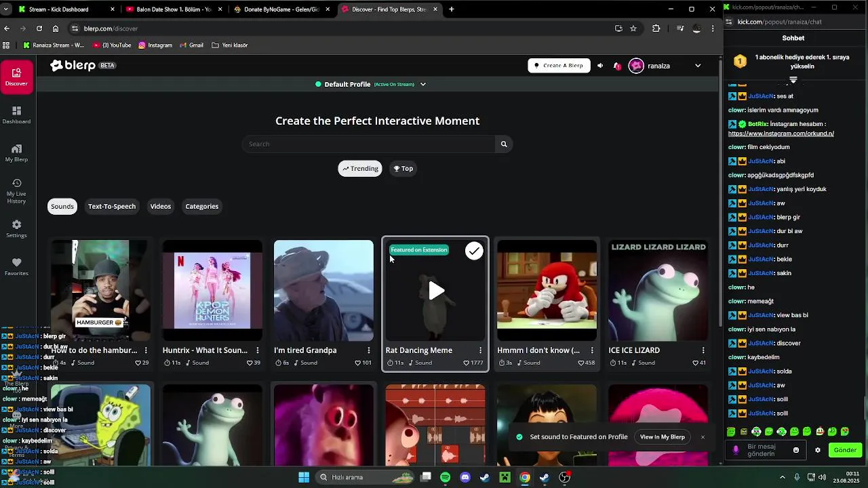The width and height of the screenshot is (868, 488).
Task: Play the Rat Dancing Meme sound
Action: (x=436, y=291)
